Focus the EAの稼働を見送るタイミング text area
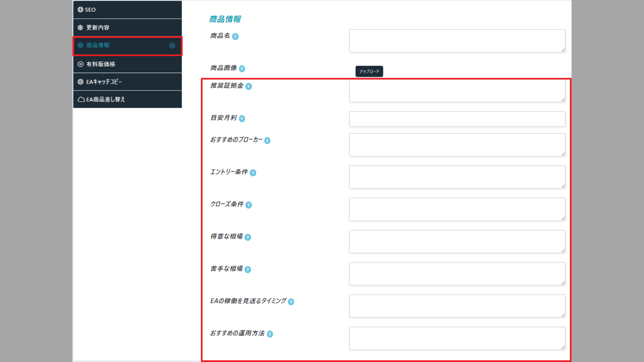The width and height of the screenshot is (644, 362). point(457,306)
